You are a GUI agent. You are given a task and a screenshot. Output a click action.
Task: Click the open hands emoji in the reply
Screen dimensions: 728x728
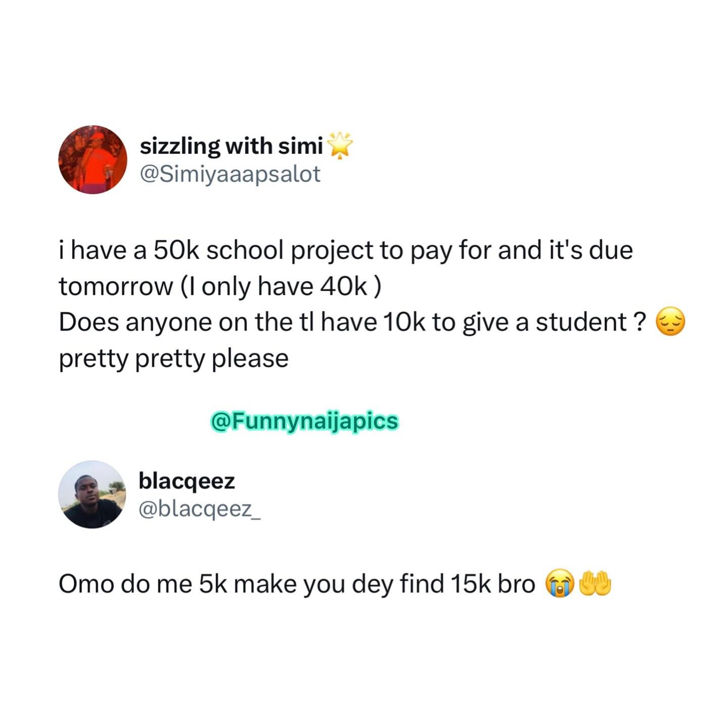pyautogui.click(x=595, y=584)
